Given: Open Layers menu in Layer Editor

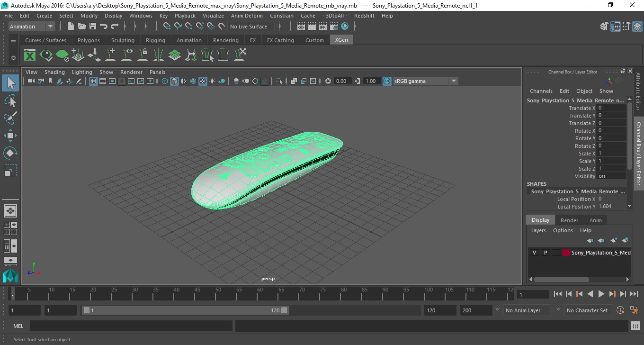Looking at the screenshot, I should (538, 230).
